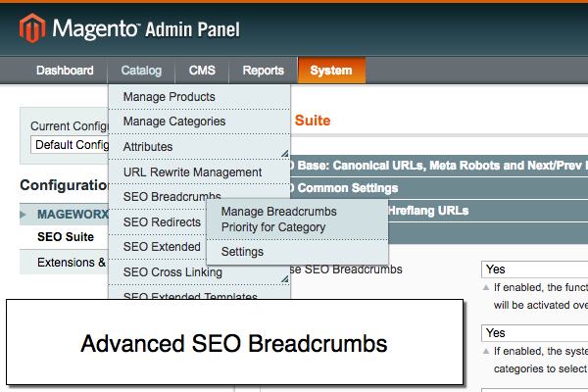Open the System menu

[331, 71]
